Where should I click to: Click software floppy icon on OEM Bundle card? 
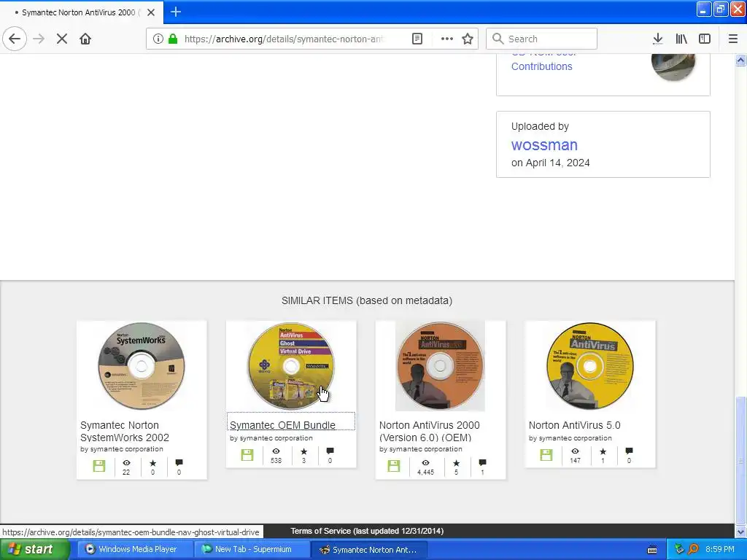pyautogui.click(x=247, y=455)
